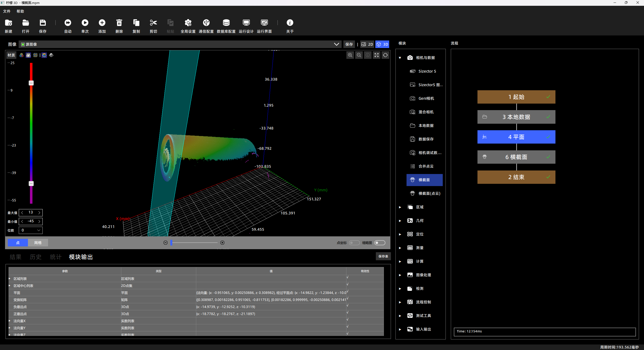Select the grayscale material icon

coord(28,55)
